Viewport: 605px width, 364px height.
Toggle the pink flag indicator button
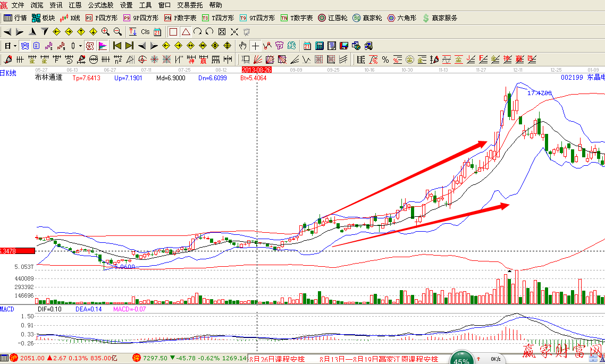103,45
